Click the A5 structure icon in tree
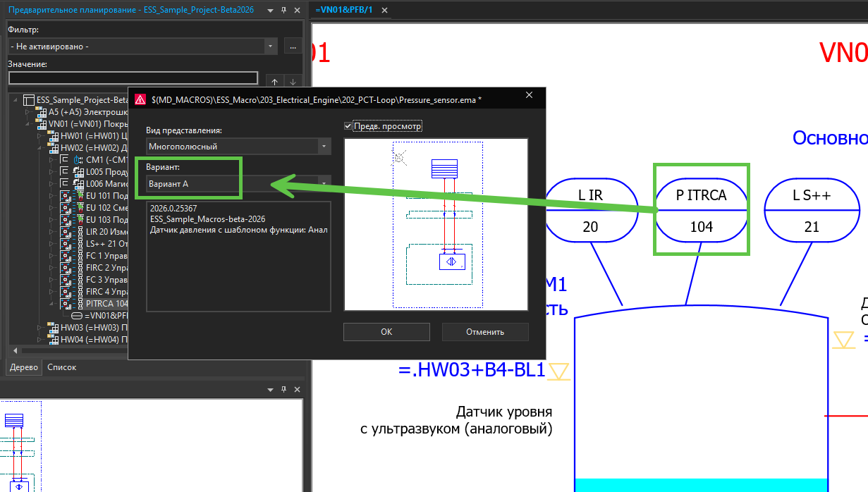This screenshot has height=492, width=868. click(40, 112)
